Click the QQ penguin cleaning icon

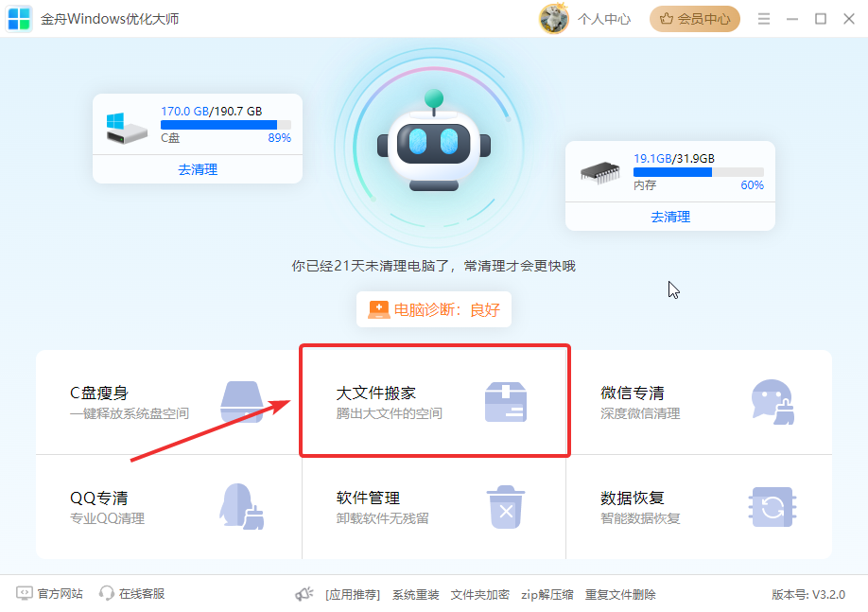point(242,506)
